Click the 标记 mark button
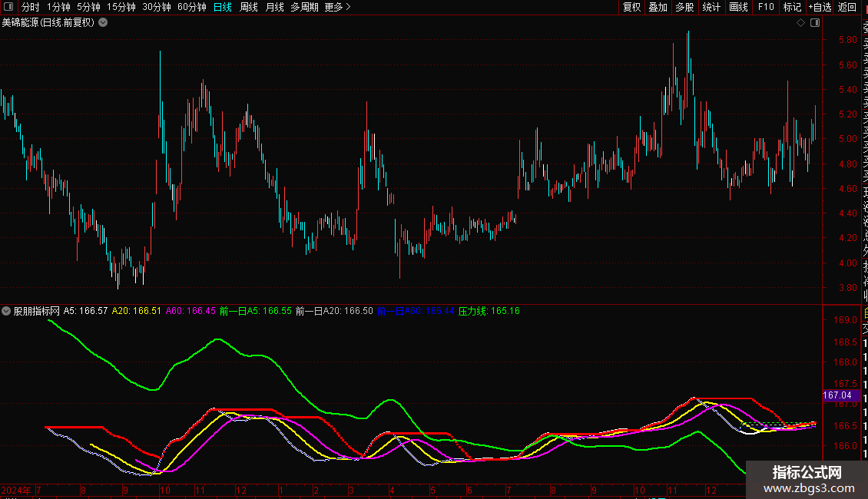 (x=792, y=7)
